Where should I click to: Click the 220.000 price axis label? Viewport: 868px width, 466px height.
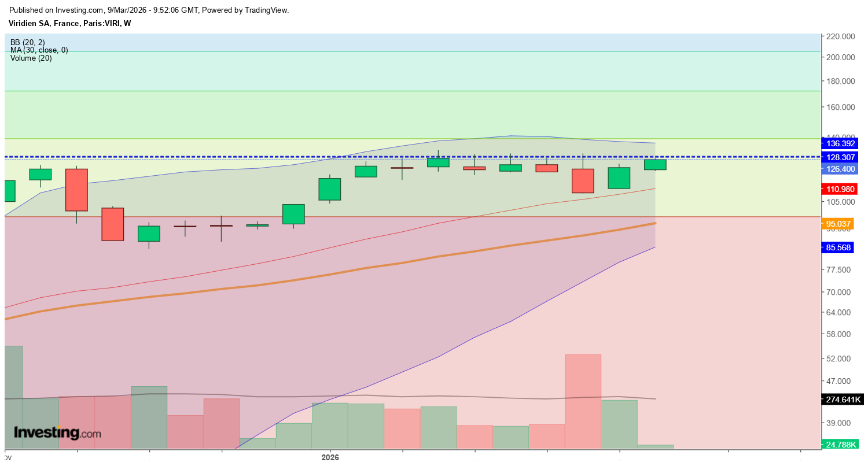[x=841, y=36]
